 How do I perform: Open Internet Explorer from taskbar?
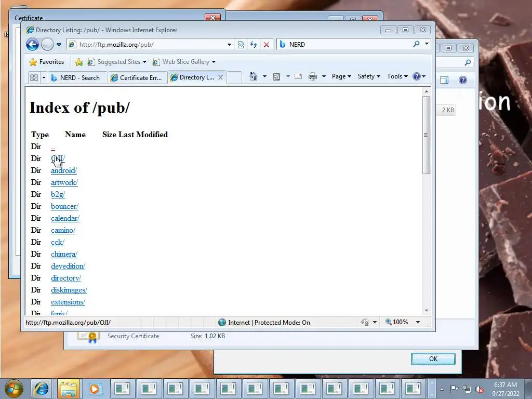click(42, 389)
